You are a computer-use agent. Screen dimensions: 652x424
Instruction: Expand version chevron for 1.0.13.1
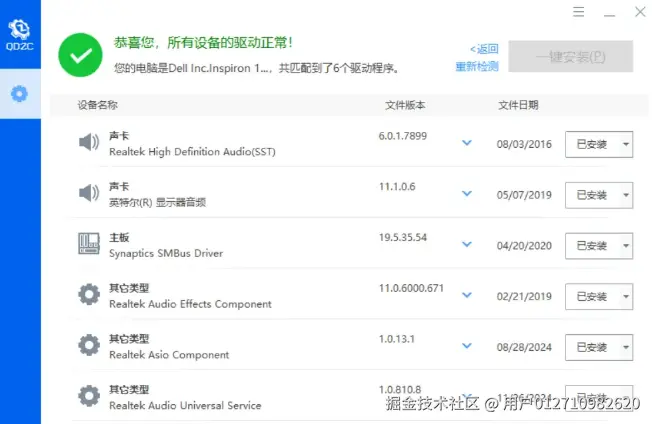[x=467, y=346]
